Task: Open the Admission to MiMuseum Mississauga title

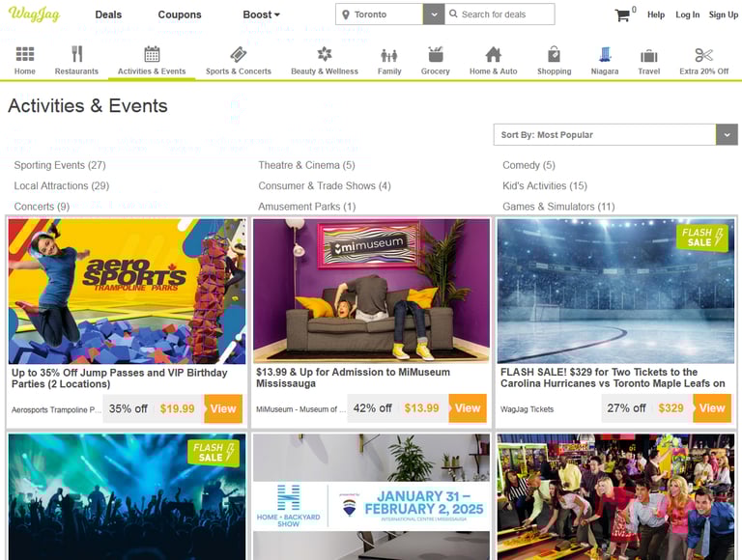Action: pos(353,378)
